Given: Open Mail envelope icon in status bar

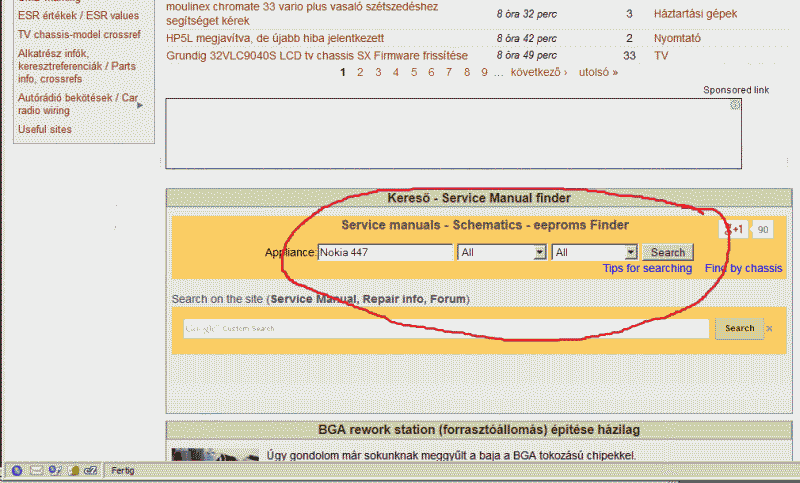Looking at the screenshot, I should 36,470.
